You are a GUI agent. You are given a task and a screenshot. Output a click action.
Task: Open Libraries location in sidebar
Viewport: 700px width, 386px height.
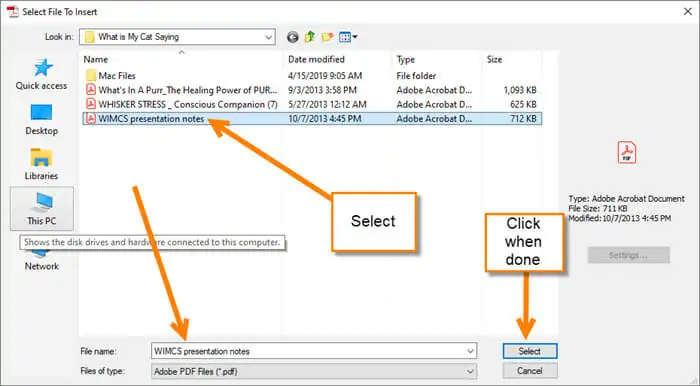click(42, 164)
